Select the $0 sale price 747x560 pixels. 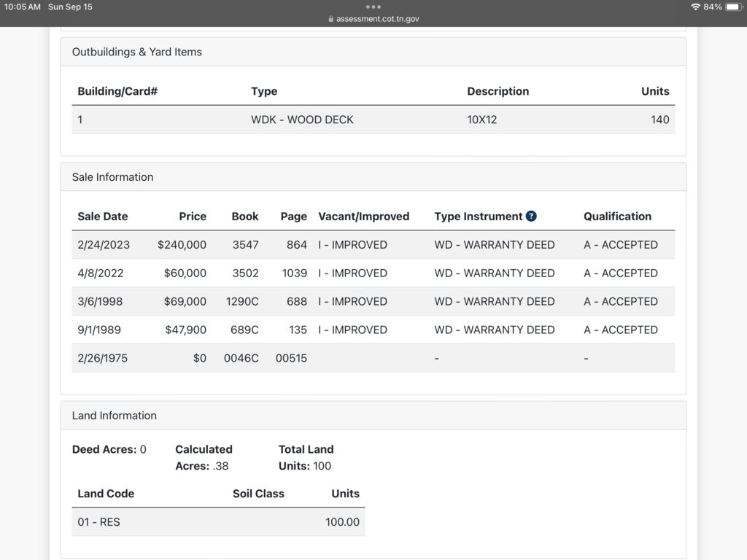coord(200,358)
